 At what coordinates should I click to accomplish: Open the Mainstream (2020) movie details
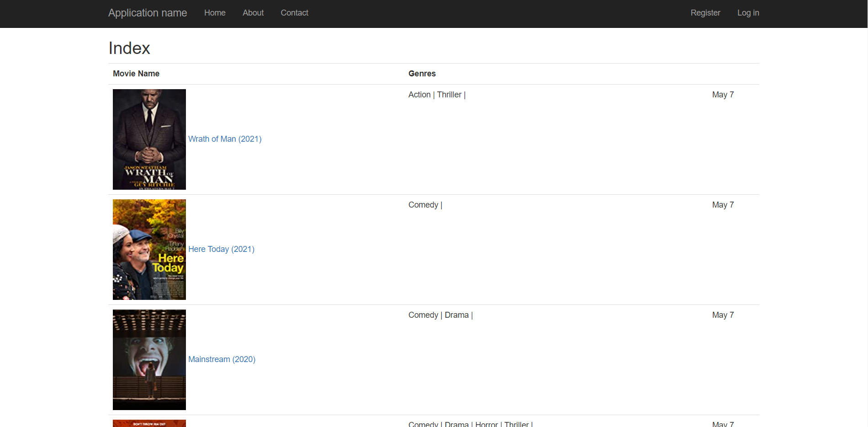click(x=222, y=359)
